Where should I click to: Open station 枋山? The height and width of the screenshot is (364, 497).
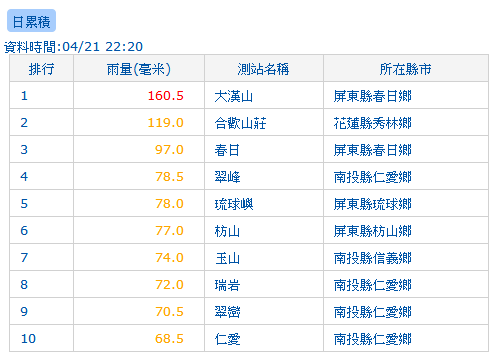(x=227, y=231)
